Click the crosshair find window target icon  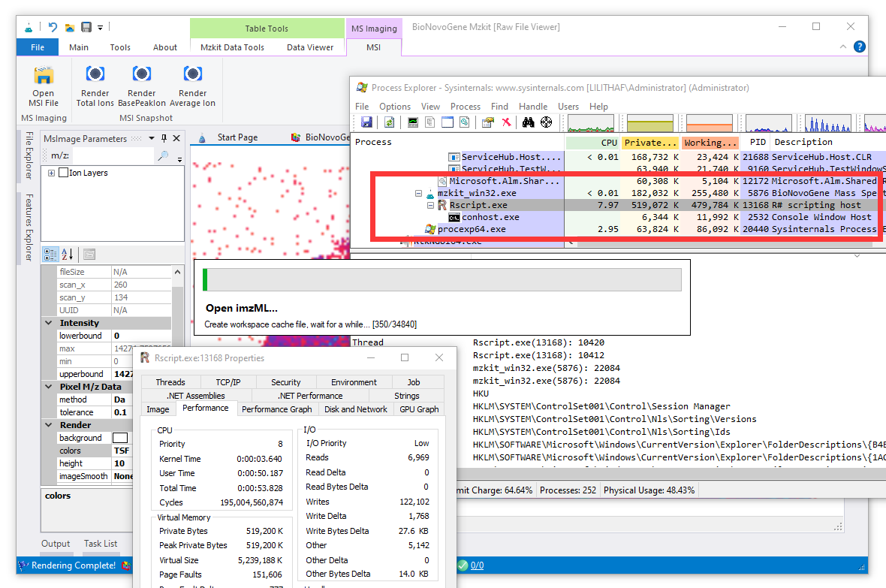coord(546,122)
